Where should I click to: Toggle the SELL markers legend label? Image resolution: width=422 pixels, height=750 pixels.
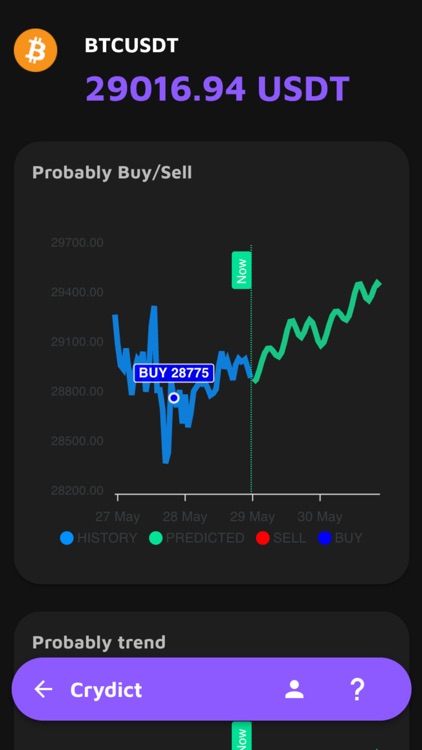289,538
